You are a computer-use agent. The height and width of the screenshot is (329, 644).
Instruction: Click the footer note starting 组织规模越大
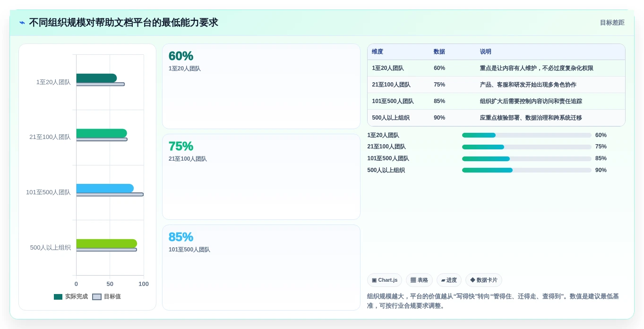pyautogui.click(x=493, y=301)
